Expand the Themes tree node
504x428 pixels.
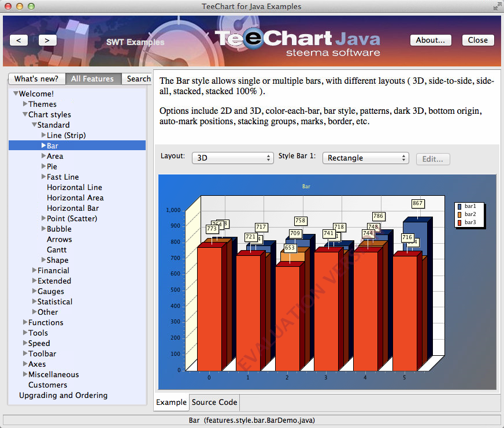25,104
